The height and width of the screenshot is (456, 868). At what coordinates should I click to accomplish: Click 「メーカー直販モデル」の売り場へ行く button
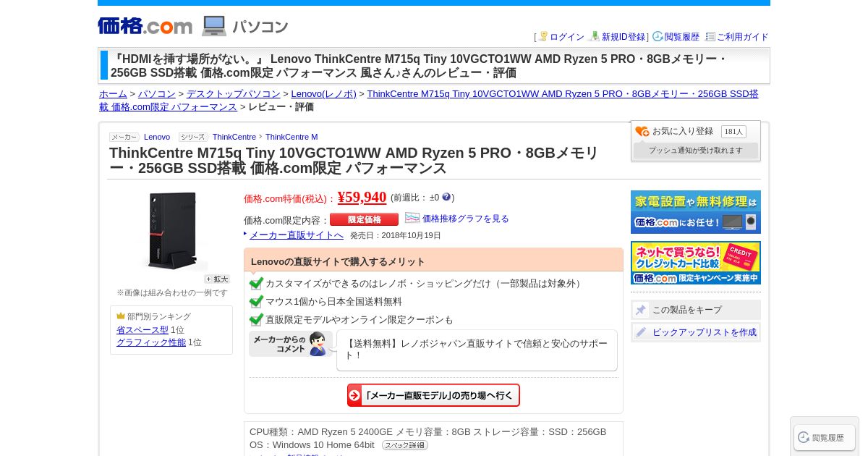[433, 395]
